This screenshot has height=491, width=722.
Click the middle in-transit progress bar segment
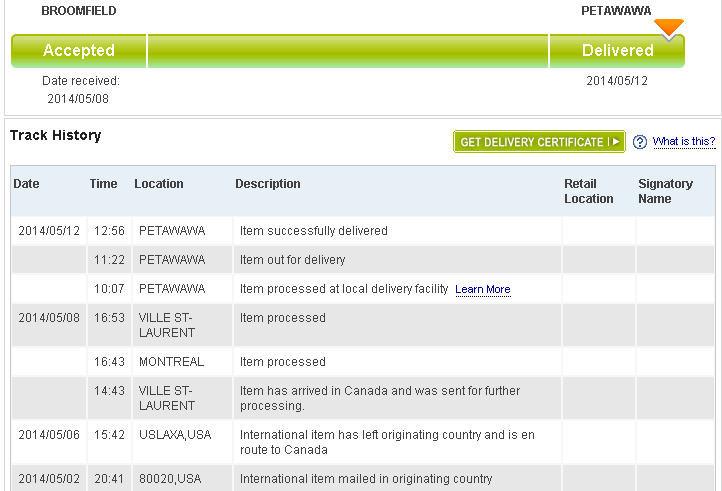coord(348,51)
